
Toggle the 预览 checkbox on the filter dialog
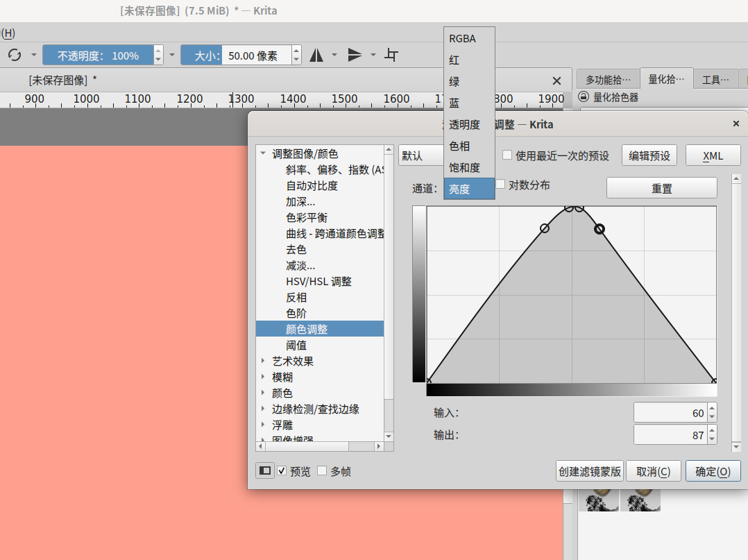tap(282, 471)
